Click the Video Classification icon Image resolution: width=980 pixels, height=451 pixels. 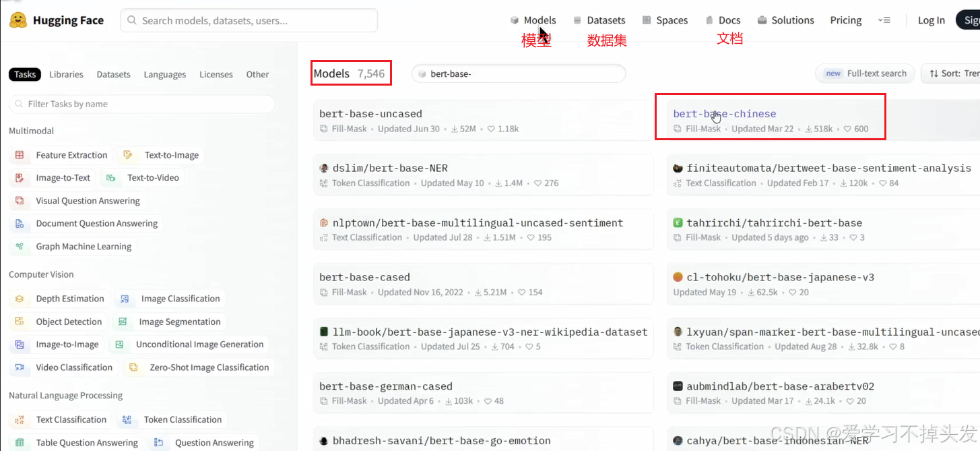[x=20, y=367]
